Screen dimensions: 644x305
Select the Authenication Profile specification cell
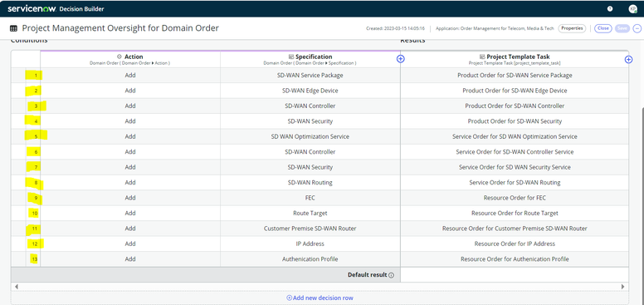(x=310, y=259)
